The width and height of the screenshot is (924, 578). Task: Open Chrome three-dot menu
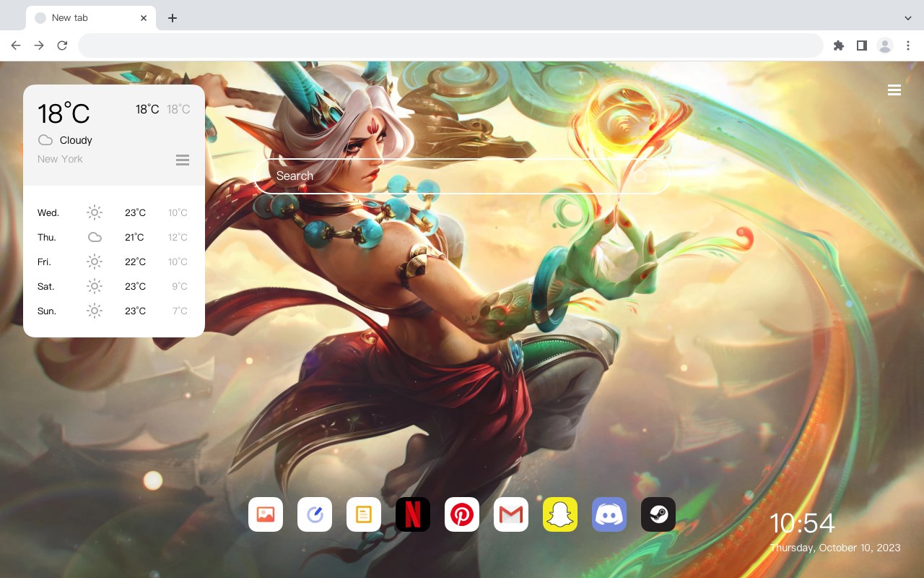(x=908, y=46)
